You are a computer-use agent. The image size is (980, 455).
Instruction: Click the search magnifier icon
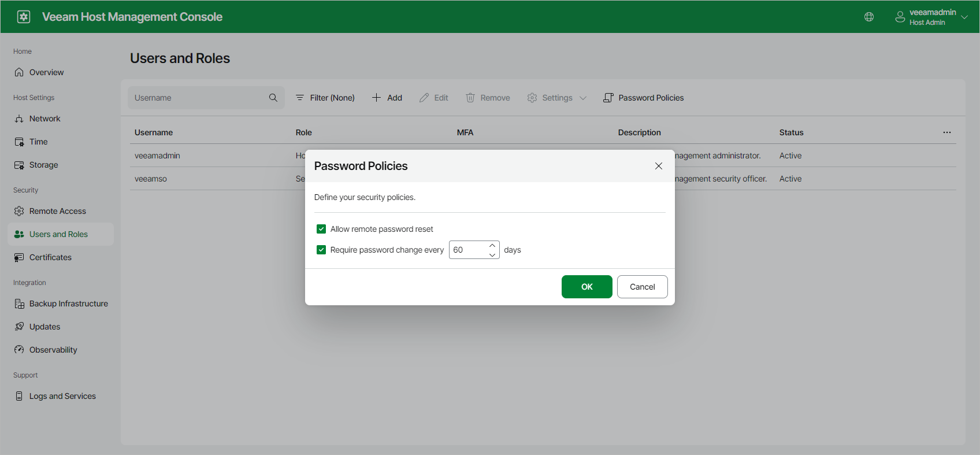[x=273, y=98]
